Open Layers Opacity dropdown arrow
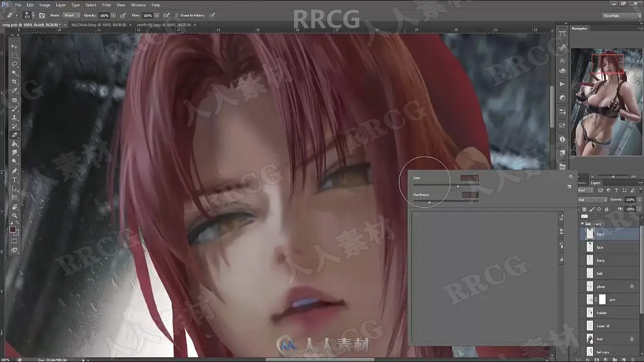644x362 pixels. pyautogui.click(x=640, y=200)
